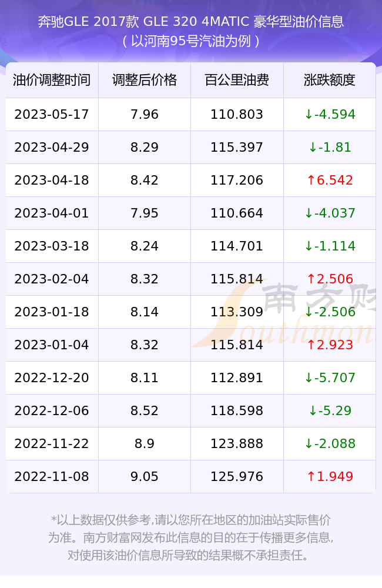This screenshot has height=588, width=382.
Task: Select price value 8.11
Action: 145,378
